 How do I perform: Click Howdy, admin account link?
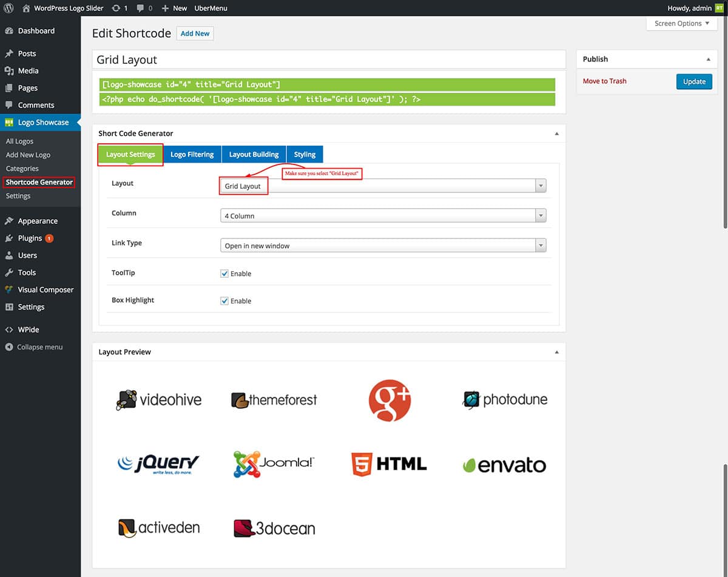[689, 8]
